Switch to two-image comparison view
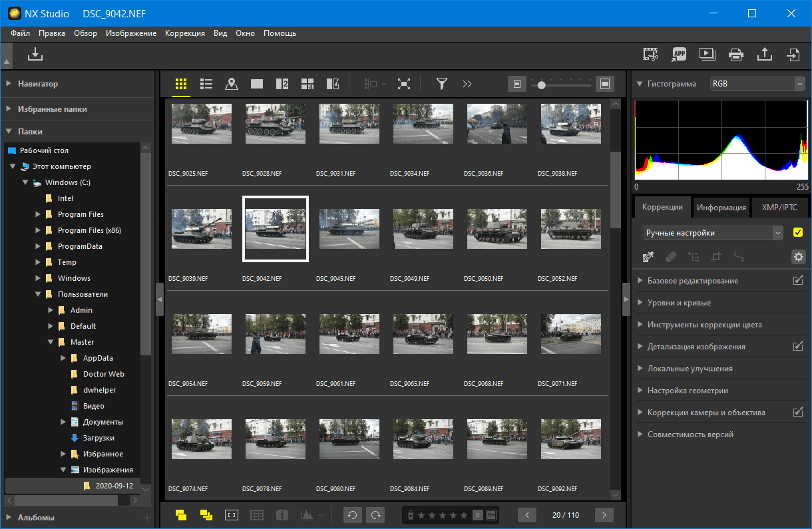 click(x=282, y=84)
